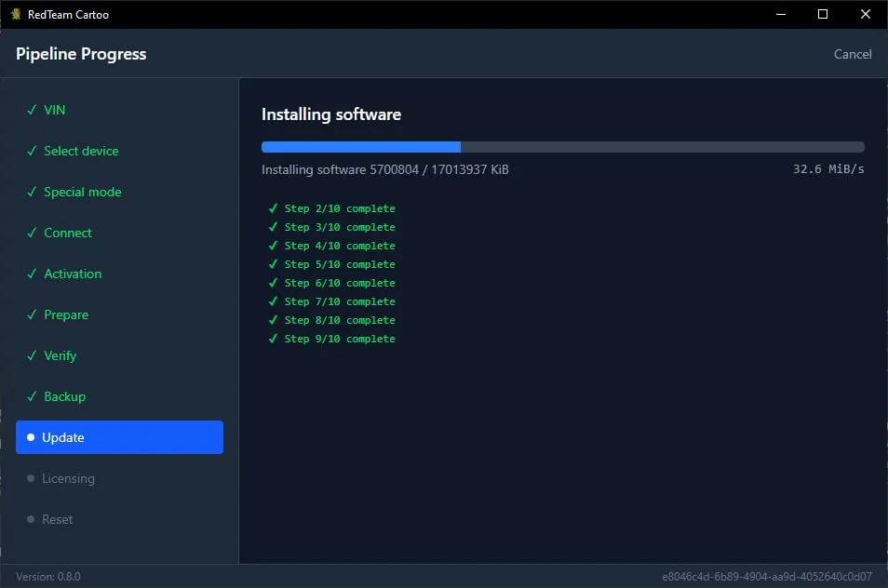Click the session ID e8046c4d-6b89 in status bar
The height and width of the screenshot is (588, 888).
click(767, 577)
